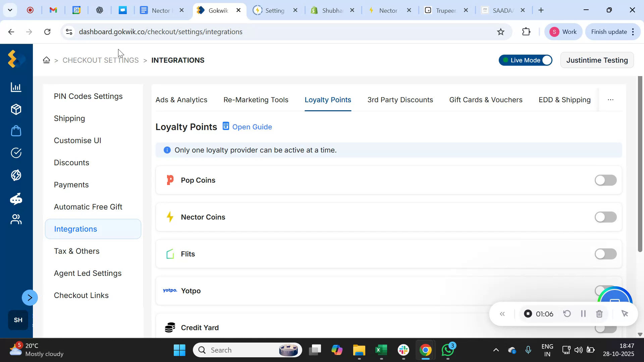This screenshot has width=644, height=362.
Task: Open the Work profile dropdown in Chrome
Action: [563, 32]
